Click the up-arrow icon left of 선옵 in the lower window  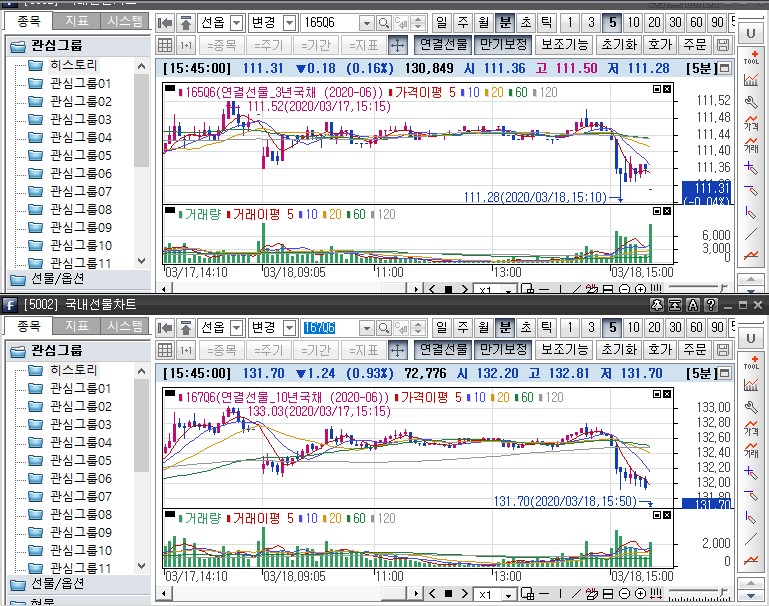186,327
